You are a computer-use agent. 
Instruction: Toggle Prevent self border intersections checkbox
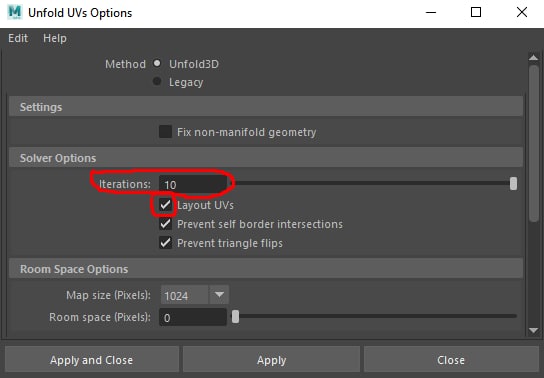(165, 224)
